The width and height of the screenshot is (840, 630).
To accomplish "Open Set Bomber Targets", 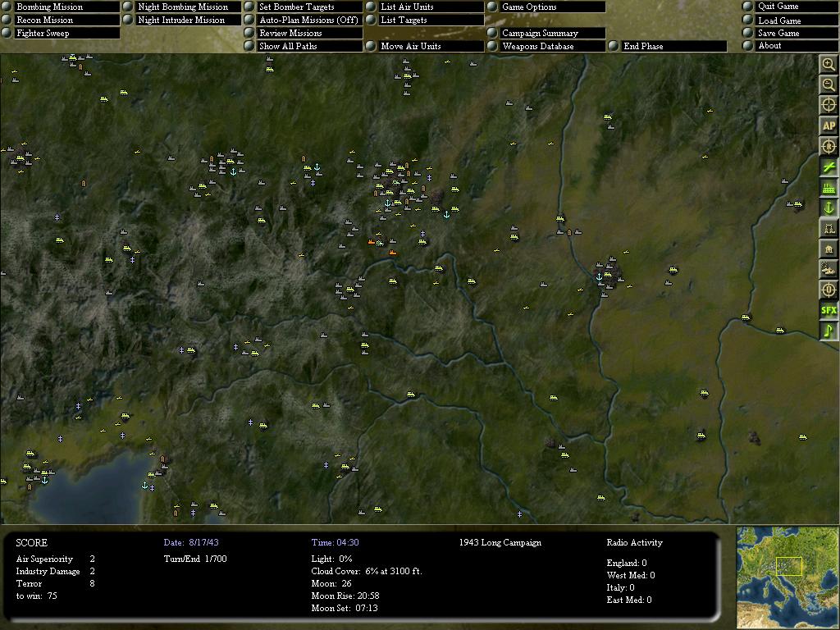I will click(x=304, y=7).
